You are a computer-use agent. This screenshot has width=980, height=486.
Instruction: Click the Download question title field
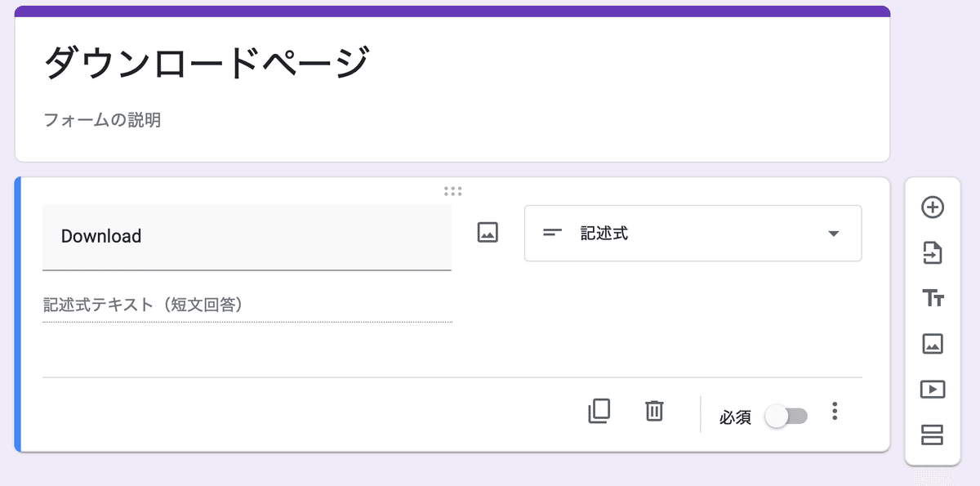[x=247, y=237]
